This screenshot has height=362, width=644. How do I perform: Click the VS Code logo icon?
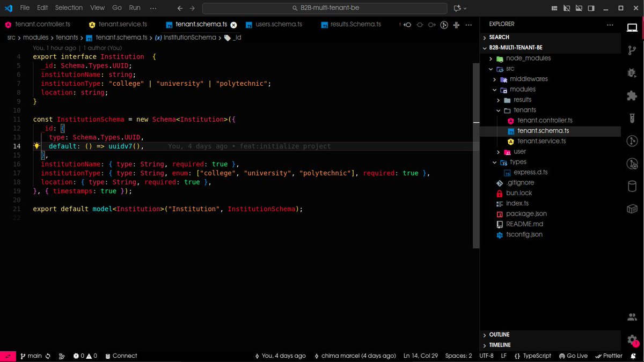click(9, 8)
